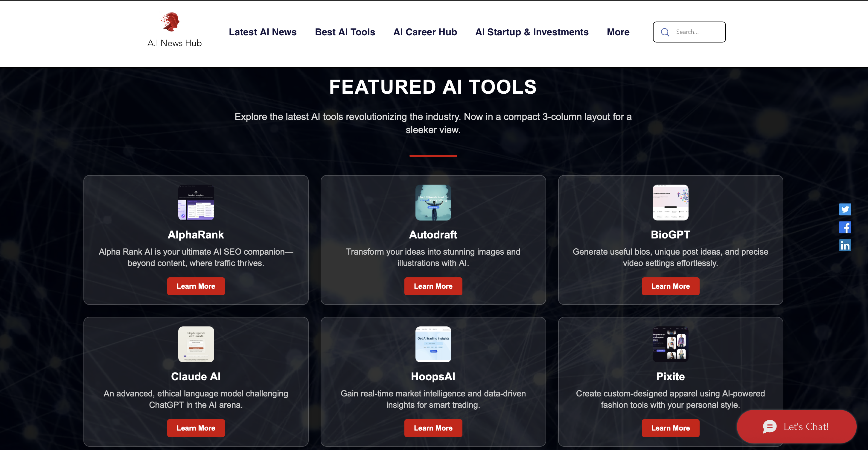Click Learn More under AlphaRank
This screenshot has width=868, height=450.
click(196, 286)
